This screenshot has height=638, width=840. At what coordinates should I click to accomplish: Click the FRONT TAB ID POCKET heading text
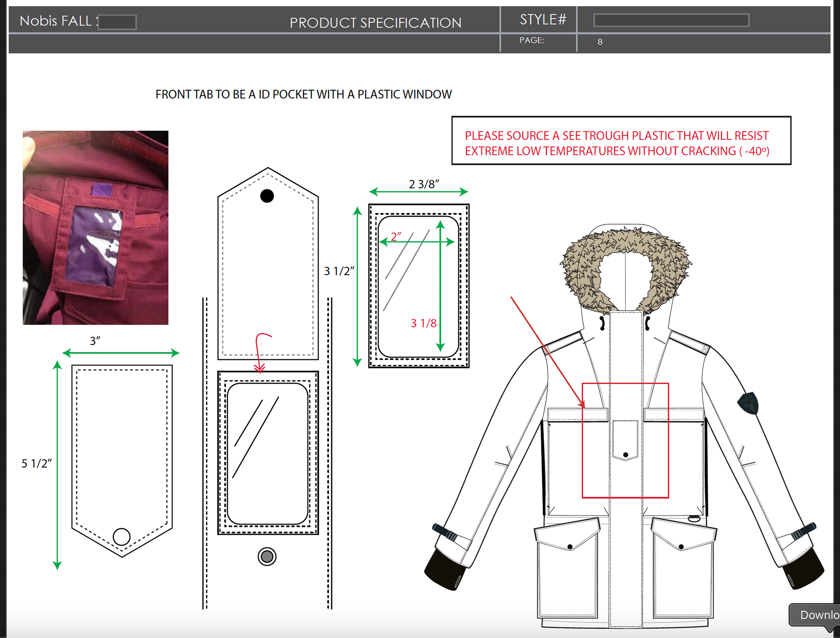tap(303, 95)
